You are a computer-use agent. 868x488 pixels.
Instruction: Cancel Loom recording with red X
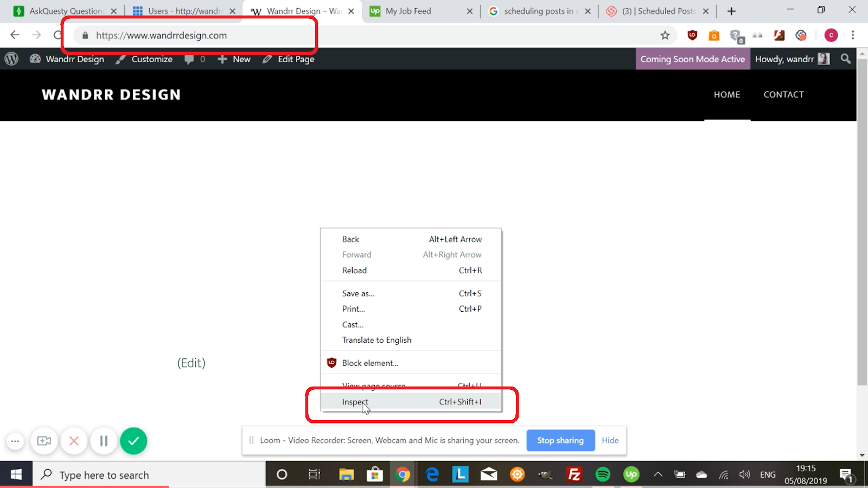coord(74,441)
